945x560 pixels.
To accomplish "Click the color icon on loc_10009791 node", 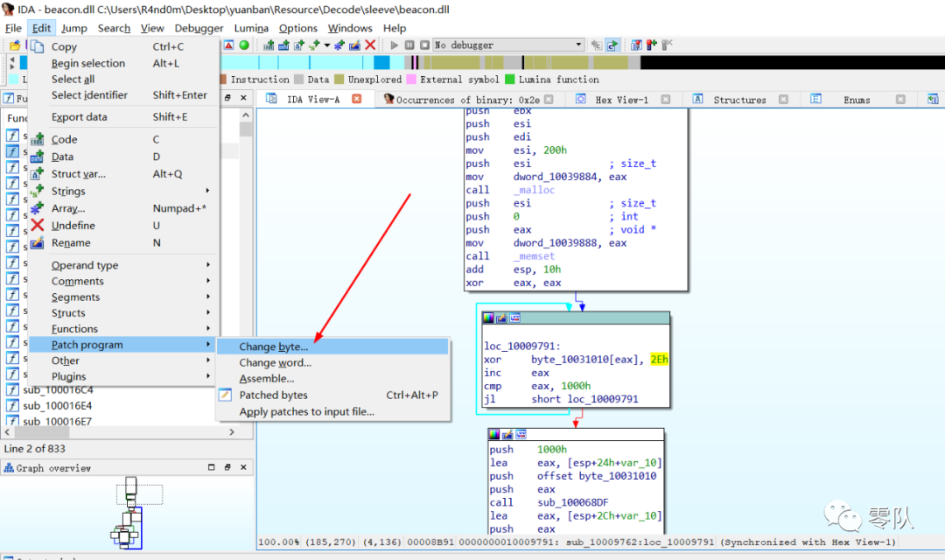I will point(488,318).
